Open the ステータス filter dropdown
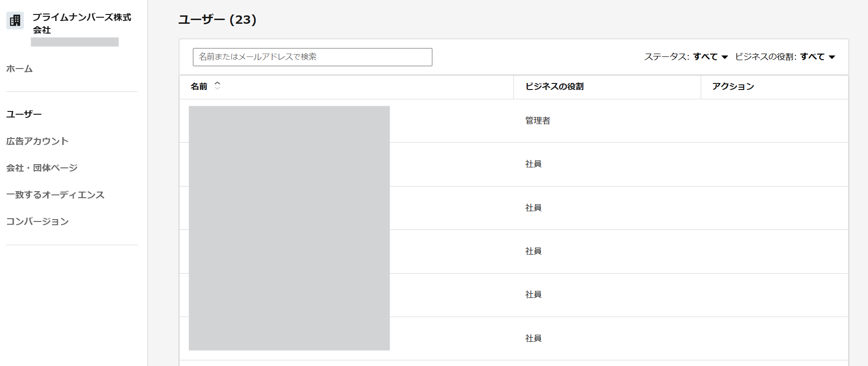 pyautogui.click(x=685, y=57)
